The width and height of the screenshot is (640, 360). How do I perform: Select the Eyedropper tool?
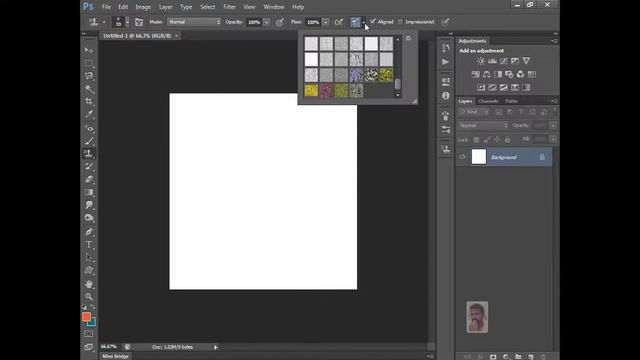click(89, 114)
